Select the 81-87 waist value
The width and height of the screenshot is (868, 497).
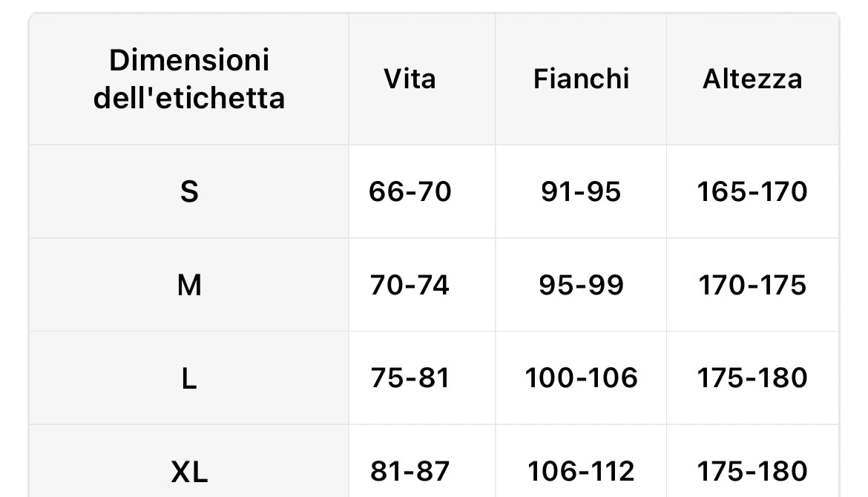coord(410,472)
